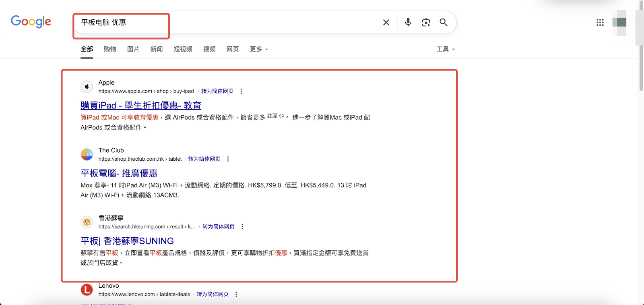Open the three-dot menu for Apple result
The height and width of the screenshot is (305, 644).
pos(241,91)
